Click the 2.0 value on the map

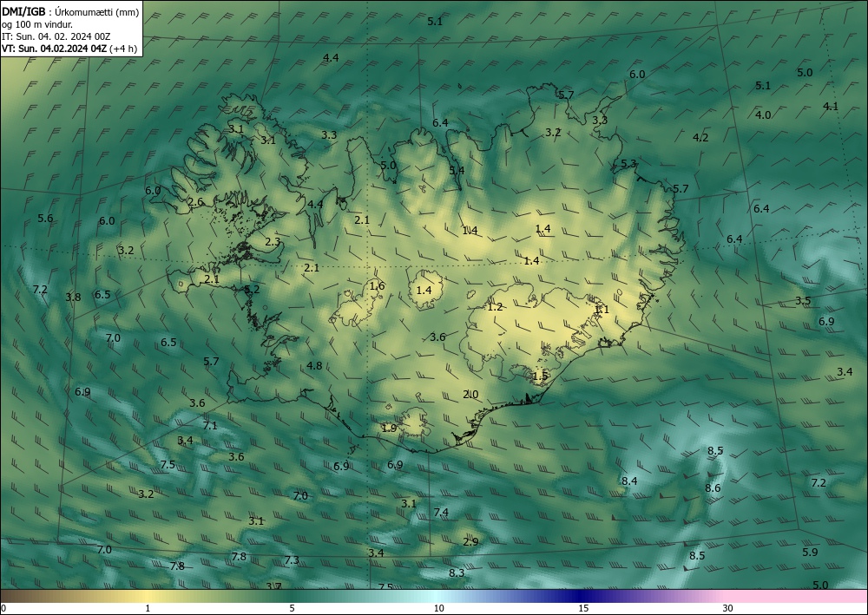point(470,395)
